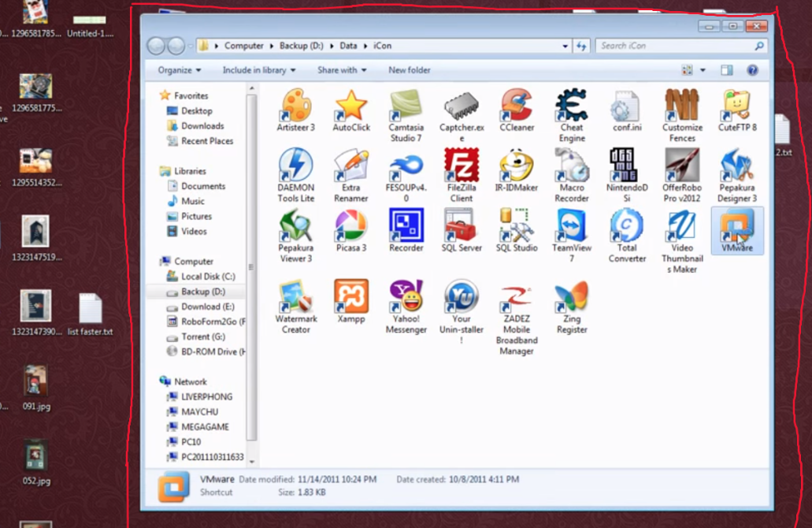This screenshot has width=812, height=528.
Task: Click the FileZilla Client shortcut
Action: pos(462,166)
